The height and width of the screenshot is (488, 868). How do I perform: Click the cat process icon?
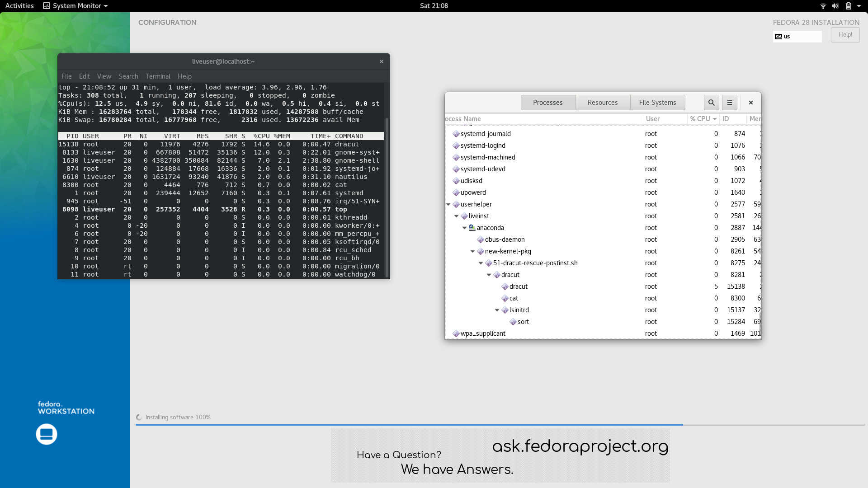click(505, 298)
